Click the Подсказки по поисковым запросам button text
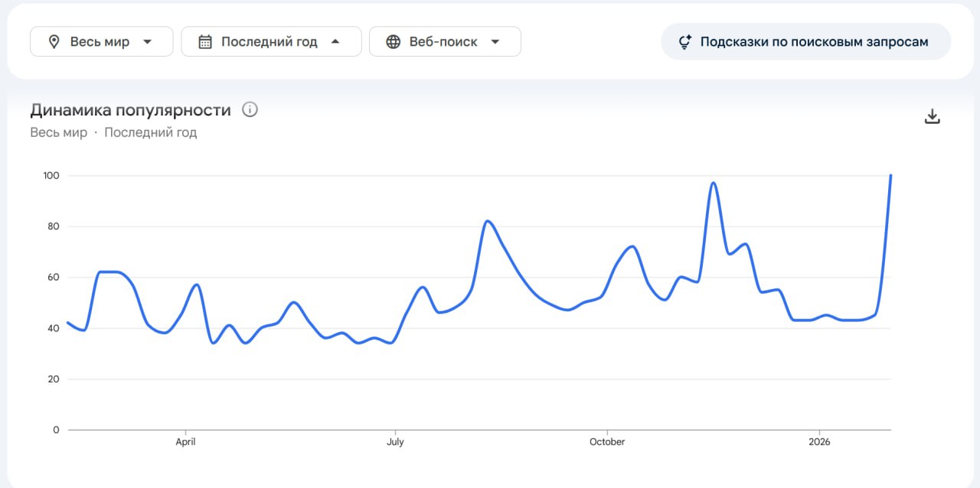The width and height of the screenshot is (980, 488). coord(814,42)
